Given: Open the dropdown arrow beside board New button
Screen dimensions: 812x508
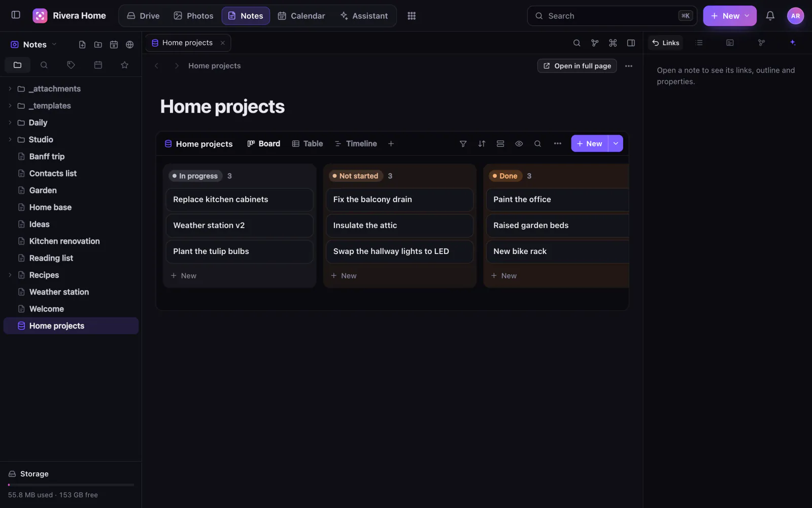Looking at the screenshot, I should 616,144.
